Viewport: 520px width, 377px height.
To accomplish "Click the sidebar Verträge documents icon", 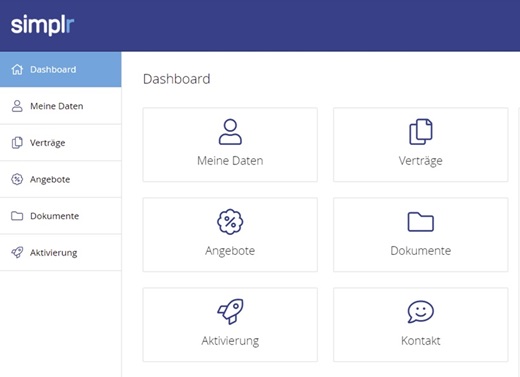I will pos(17,143).
